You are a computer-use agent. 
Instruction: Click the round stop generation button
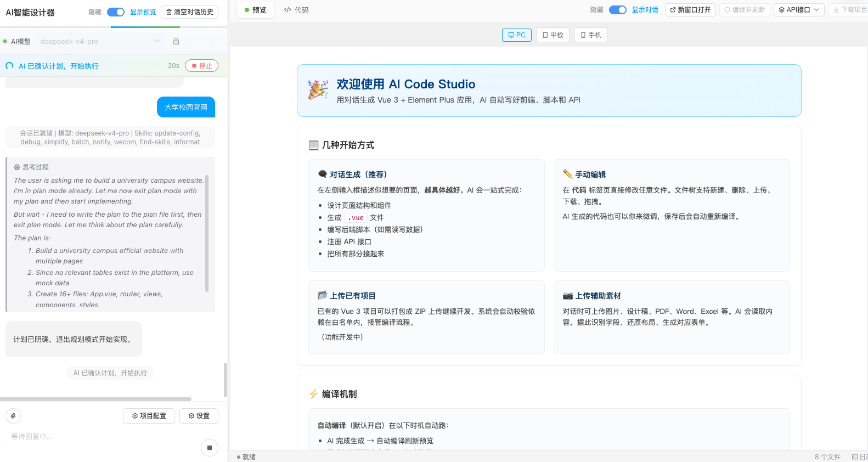click(x=209, y=448)
